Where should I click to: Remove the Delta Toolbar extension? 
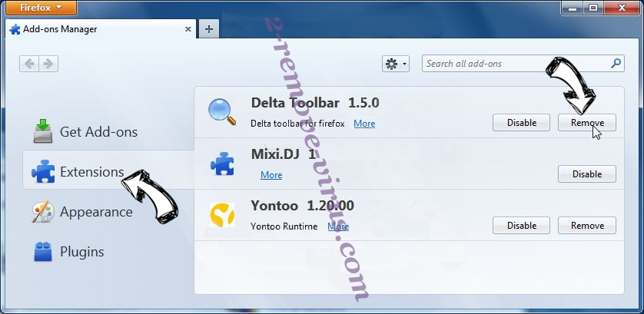click(587, 122)
